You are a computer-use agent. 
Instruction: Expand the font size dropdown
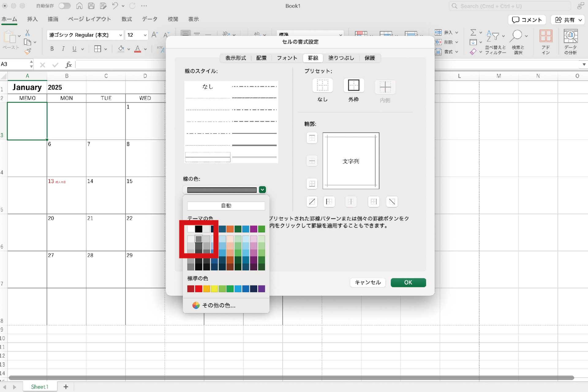click(145, 35)
